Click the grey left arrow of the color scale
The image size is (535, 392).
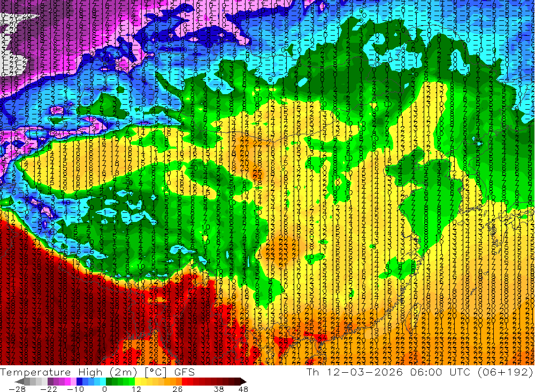pyautogui.click(x=19, y=382)
